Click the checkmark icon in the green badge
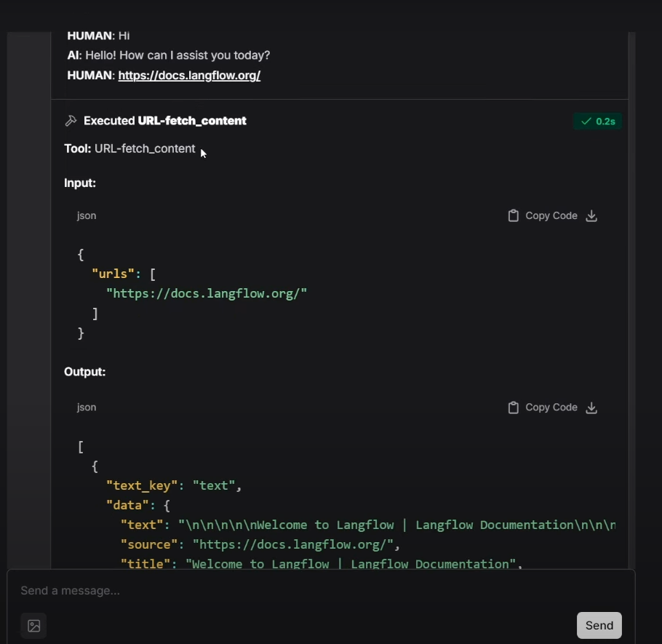662x644 pixels. click(586, 121)
